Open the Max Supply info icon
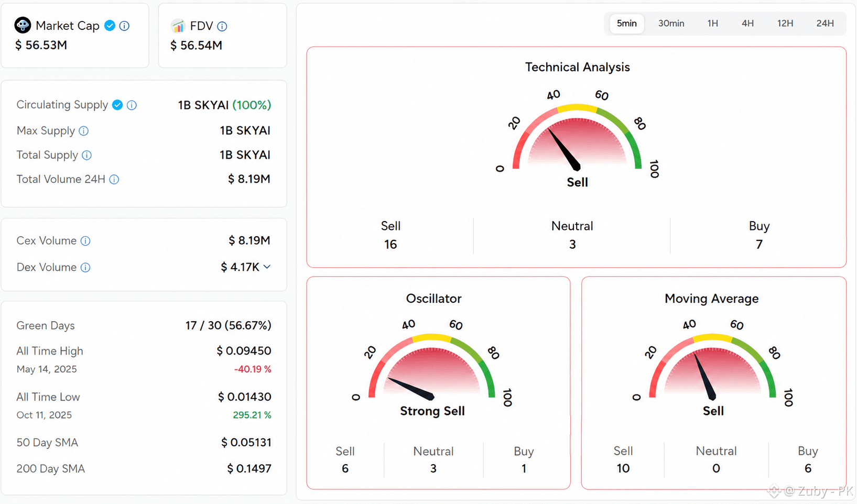 pyautogui.click(x=84, y=130)
